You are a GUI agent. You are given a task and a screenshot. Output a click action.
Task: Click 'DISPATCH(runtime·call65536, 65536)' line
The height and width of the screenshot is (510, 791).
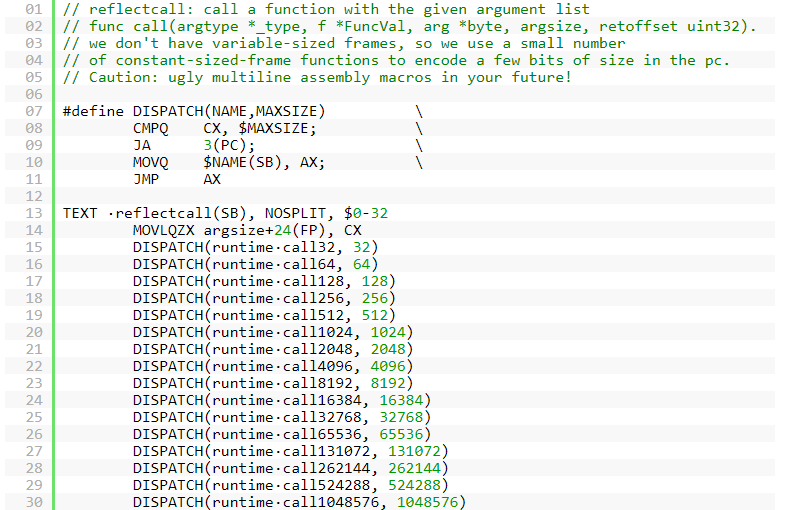click(282, 434)
